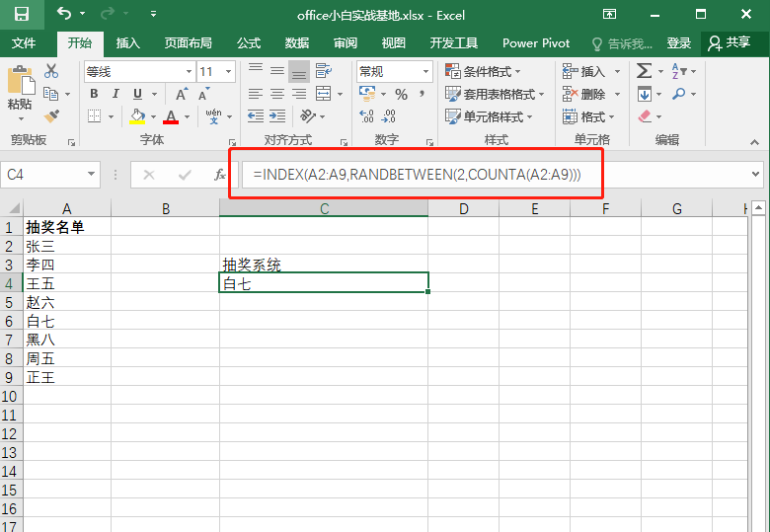Viewport: 770px width, 532px height.
Task: Toggle bottom vertical align
Action: tap(299, 71)
